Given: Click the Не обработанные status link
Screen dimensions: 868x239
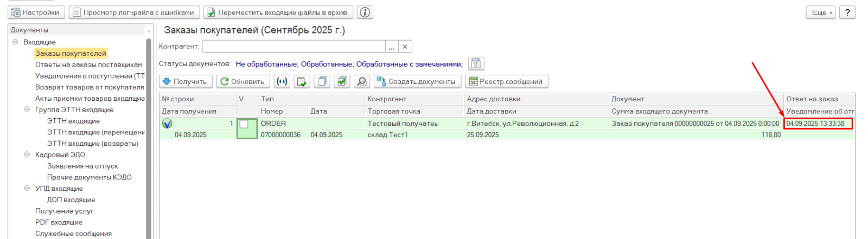Looking at the screenshot, I should click(266, 64).
